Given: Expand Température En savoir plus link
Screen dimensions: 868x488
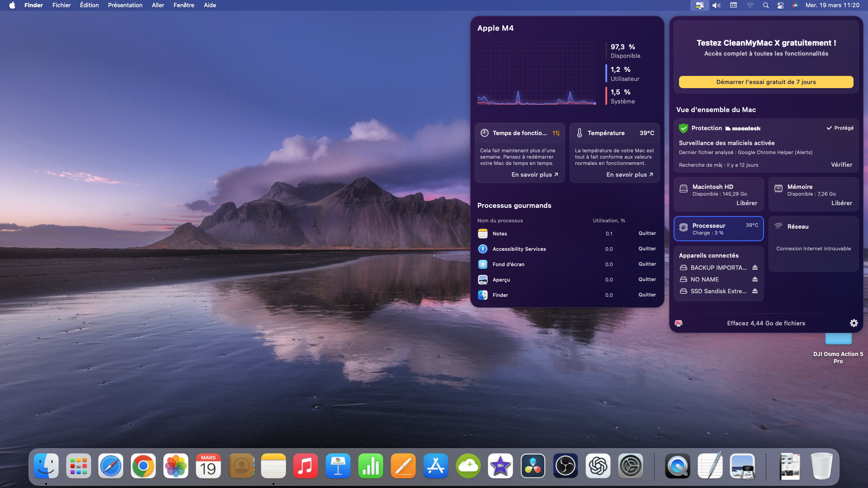Looking at the screenshot, I should [x=629, y=174].
